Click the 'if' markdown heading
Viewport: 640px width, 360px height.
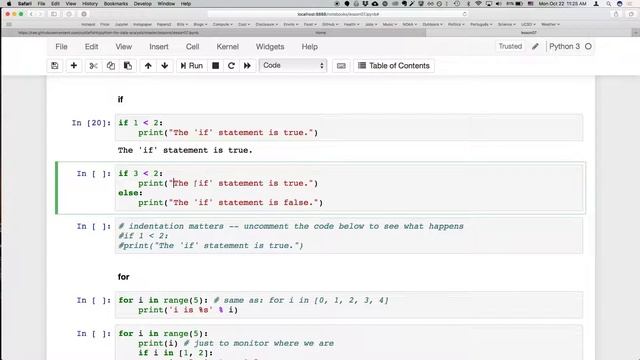(120, 99)
